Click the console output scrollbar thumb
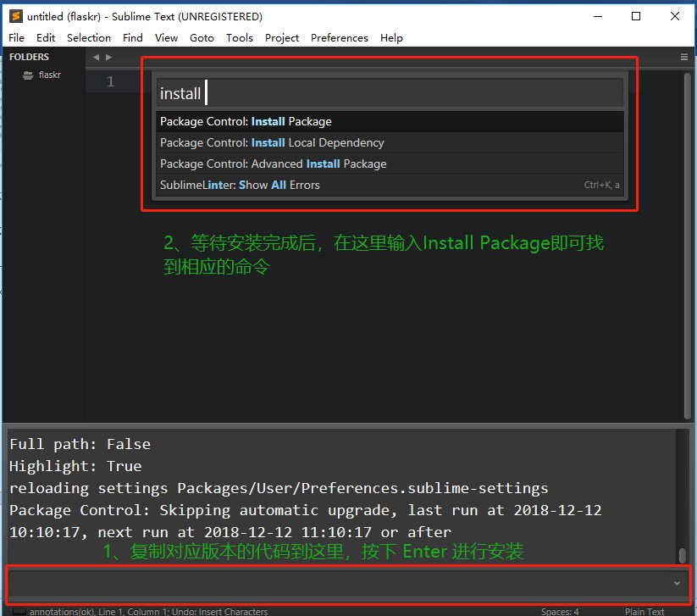This screenshot has width=697, height=616. coord(683,556)
